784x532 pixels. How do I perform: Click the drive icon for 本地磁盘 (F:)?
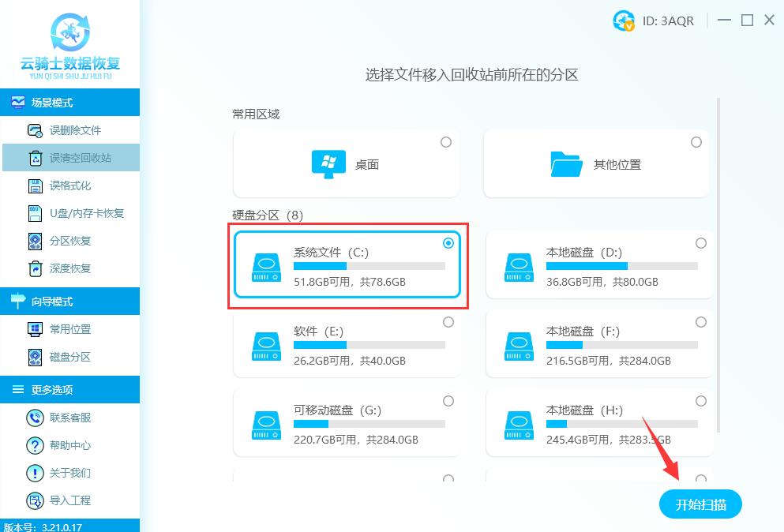tap(519, 347)
